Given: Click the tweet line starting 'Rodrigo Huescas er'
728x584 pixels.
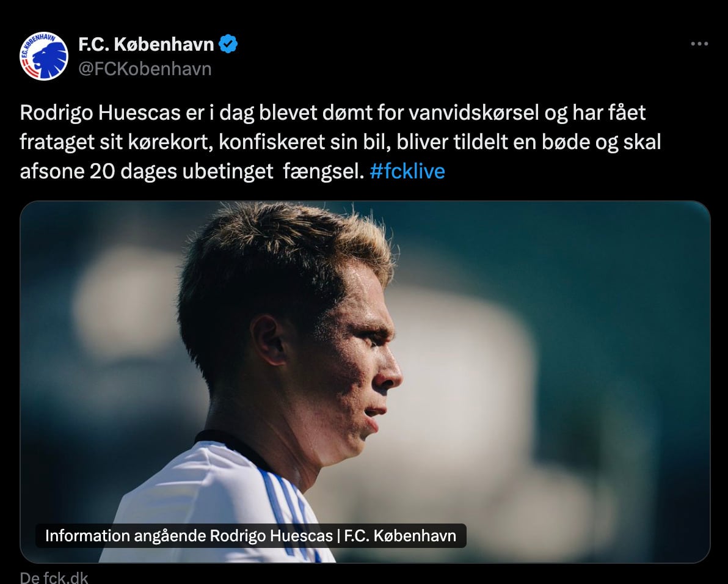Looking at the screenshot, I should 332,113.
